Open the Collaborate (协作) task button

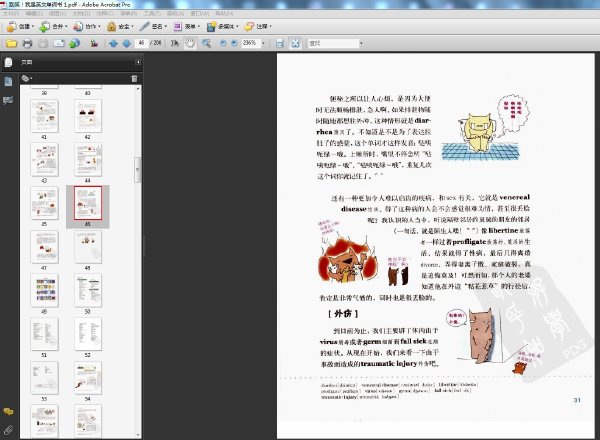pos(86,26)
